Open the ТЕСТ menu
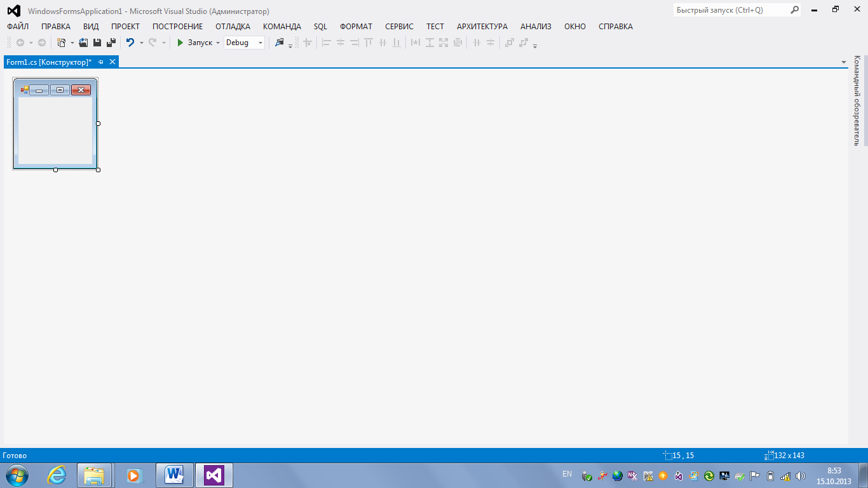868x488 pixels. 435,27
